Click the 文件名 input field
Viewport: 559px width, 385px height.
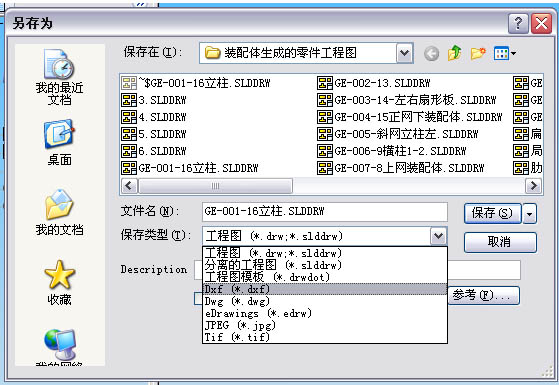[324, 212]
